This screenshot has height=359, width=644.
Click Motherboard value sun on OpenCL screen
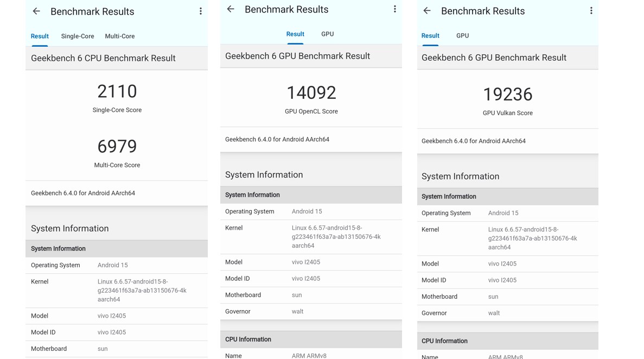297,295
